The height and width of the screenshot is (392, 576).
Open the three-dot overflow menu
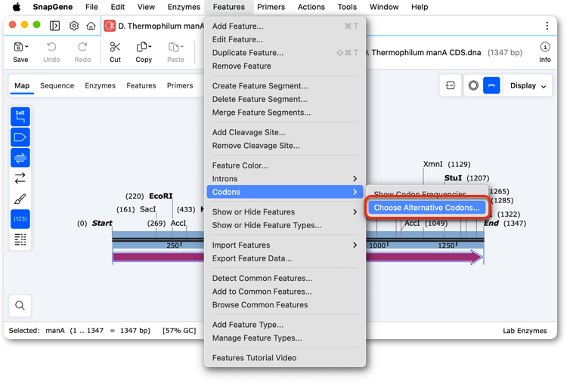point(547,26)
